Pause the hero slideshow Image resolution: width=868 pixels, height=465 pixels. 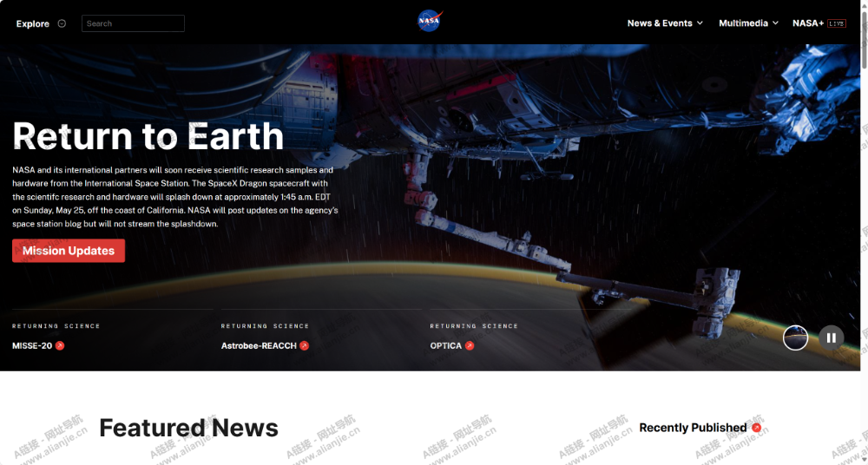point(831,337)
